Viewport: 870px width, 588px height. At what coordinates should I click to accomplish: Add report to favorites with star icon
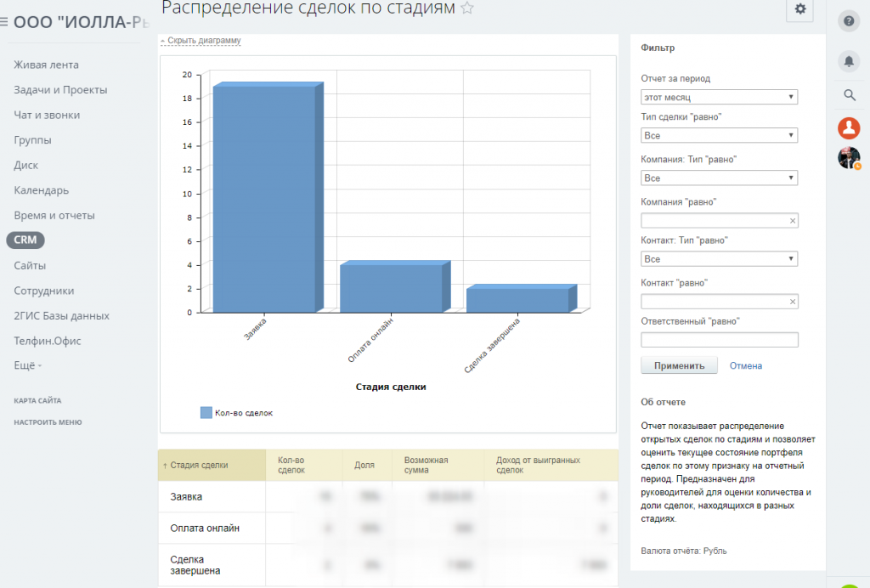point(467,8)
